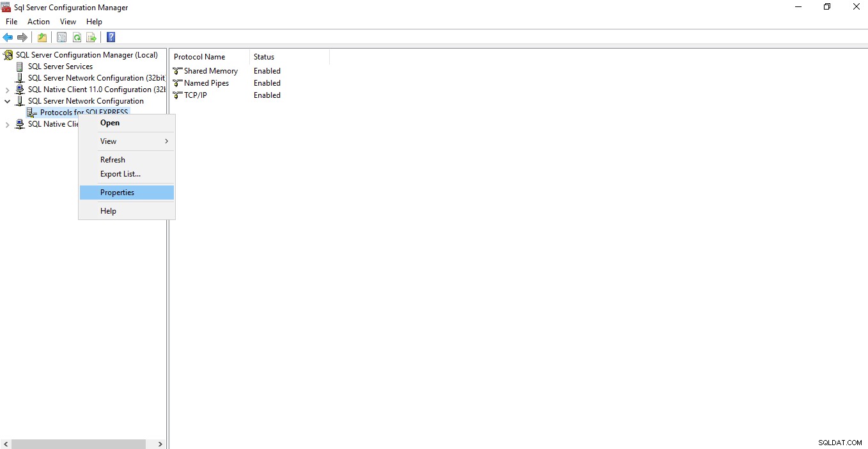This screenshot has height=449, width=868.
Task: Click the blue Help question mark icon
Action: pyautogui.click(x=111, y=37)
